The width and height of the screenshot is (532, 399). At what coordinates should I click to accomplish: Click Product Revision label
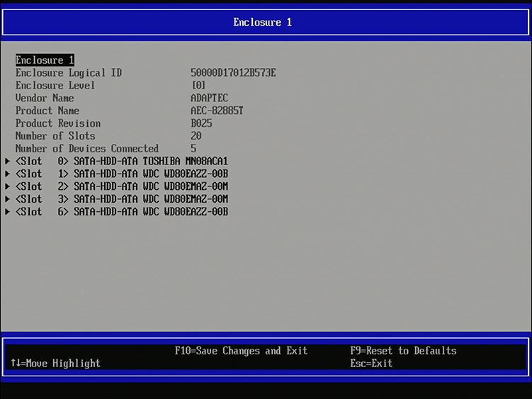pos(58,123)
